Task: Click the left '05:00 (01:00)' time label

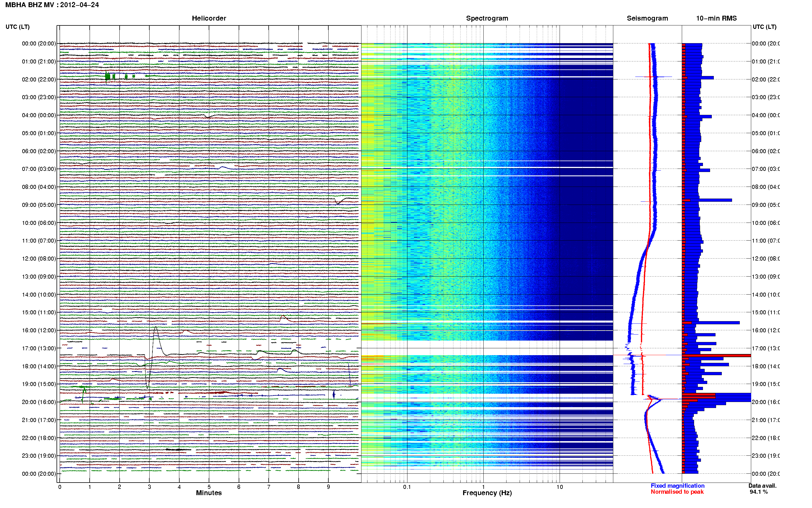Action: pos(39,133)
